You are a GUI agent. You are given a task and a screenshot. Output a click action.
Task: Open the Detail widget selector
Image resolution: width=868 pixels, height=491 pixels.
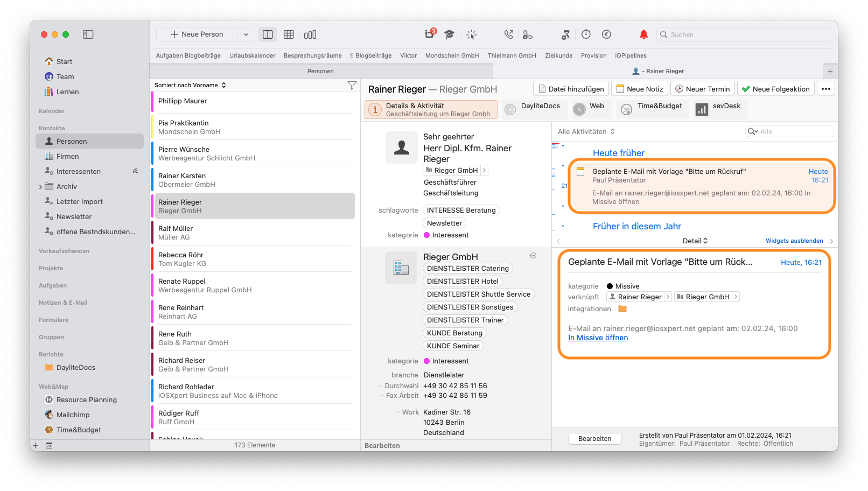coord(695,241)
